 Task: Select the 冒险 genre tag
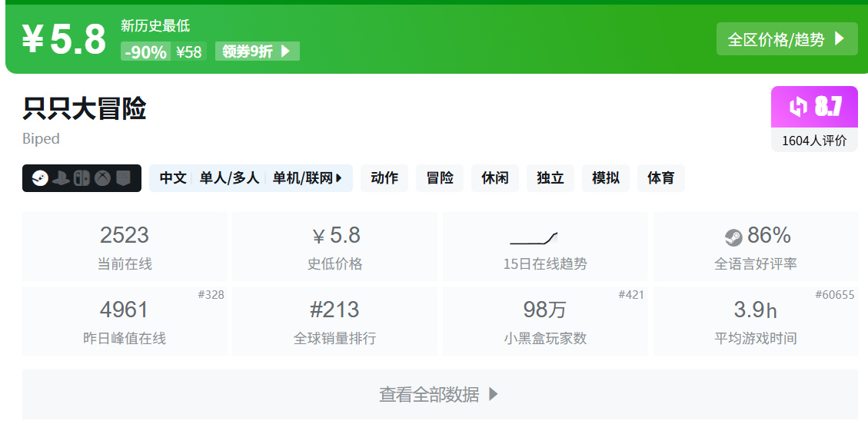[x=440, y=178]
